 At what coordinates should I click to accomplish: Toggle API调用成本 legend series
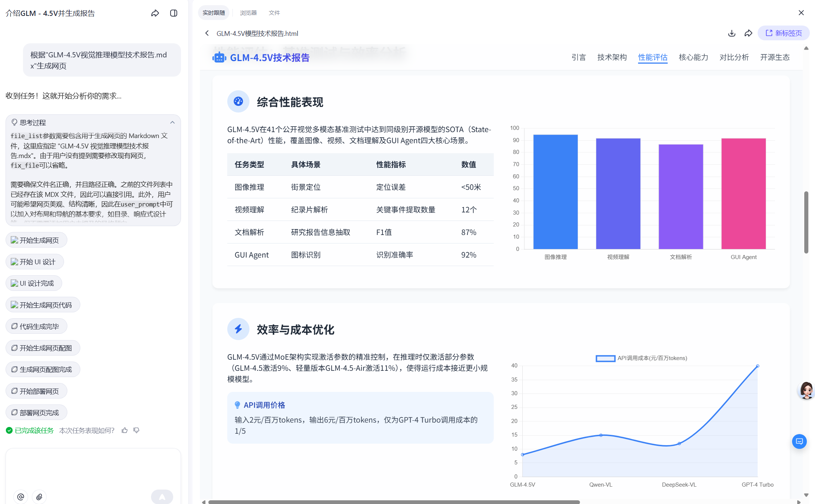641,358
